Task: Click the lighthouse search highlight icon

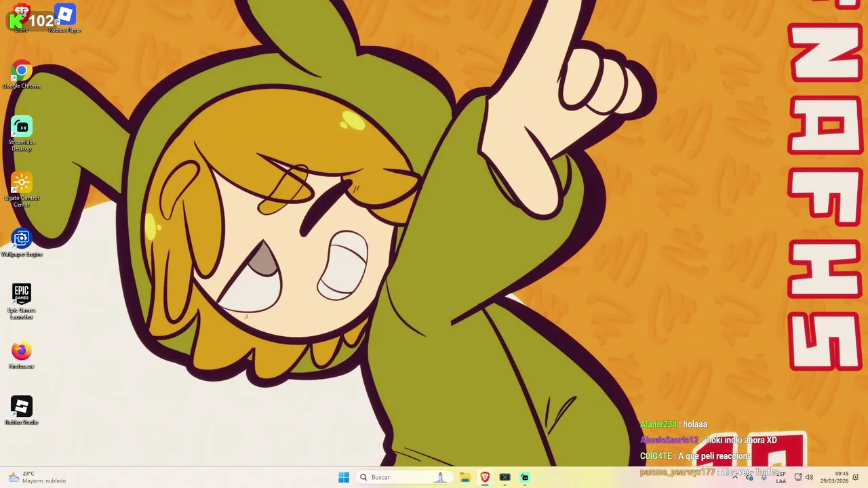Action: point(440,477)
